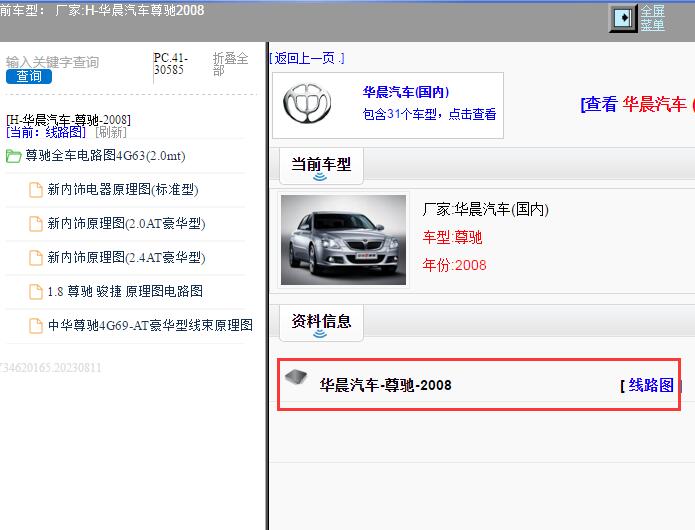Open 华晨汽车(国内) manufacturer link
695x530 pixels.
(406, 92)
